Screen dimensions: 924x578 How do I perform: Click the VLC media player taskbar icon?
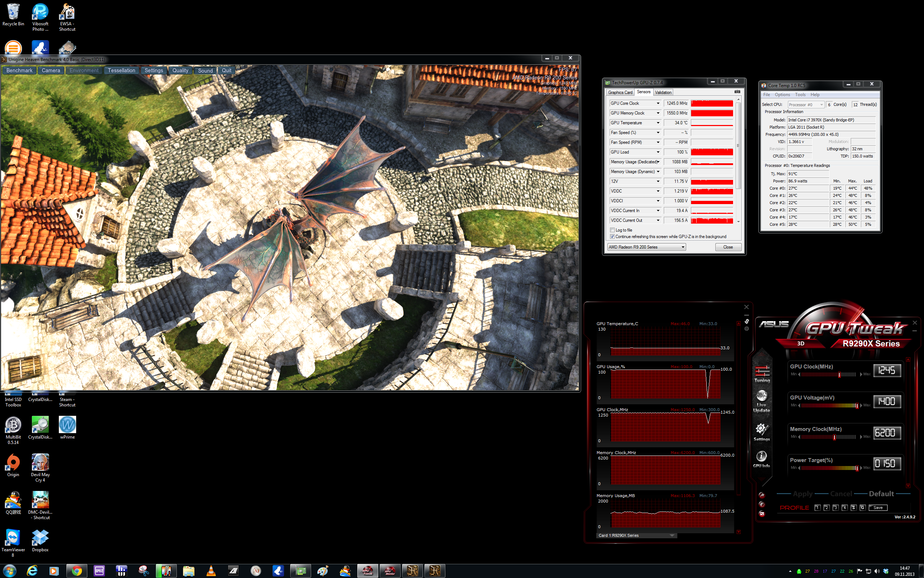pyautogui.click(x=211, y=571)
